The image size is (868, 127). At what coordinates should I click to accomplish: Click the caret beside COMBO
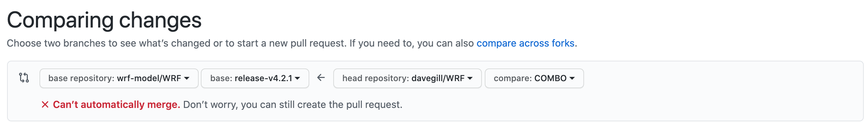click(572, 78)
